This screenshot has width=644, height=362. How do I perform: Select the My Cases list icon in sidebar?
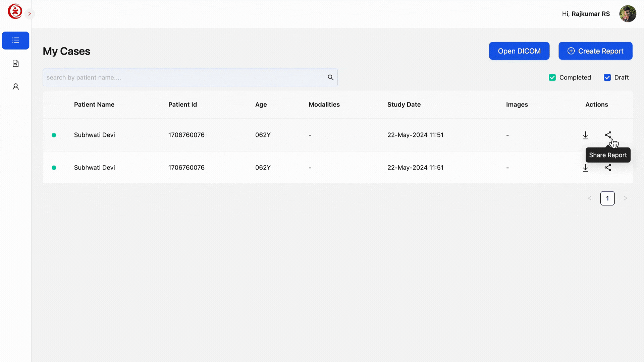15,40
